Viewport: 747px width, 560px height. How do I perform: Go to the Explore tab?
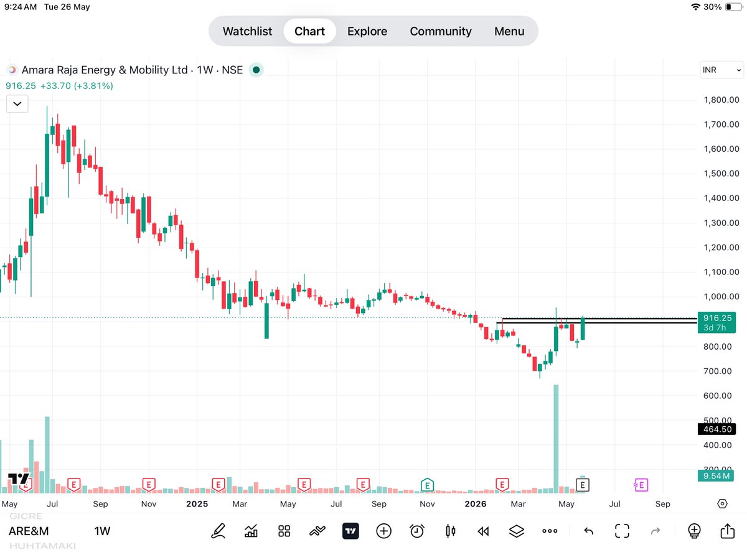(367, 31)
